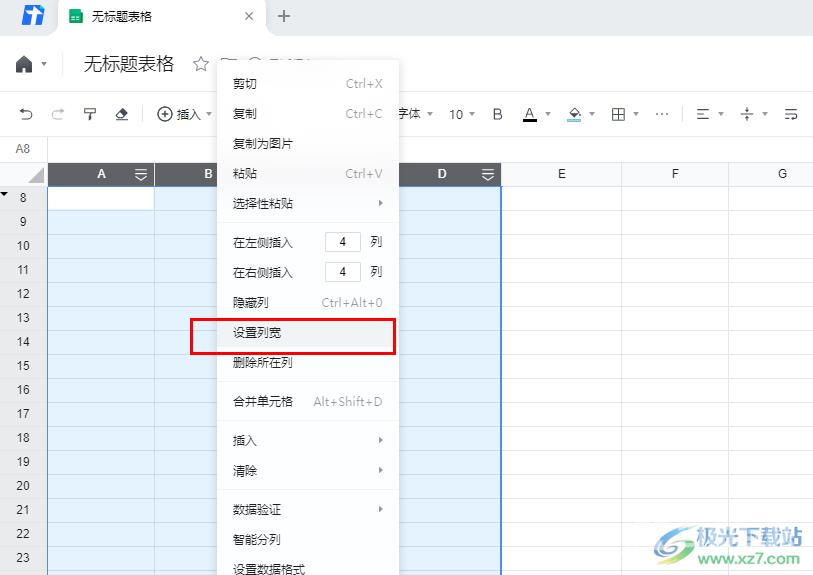Expand 选择性粘贴 submenu

point(308,203)
